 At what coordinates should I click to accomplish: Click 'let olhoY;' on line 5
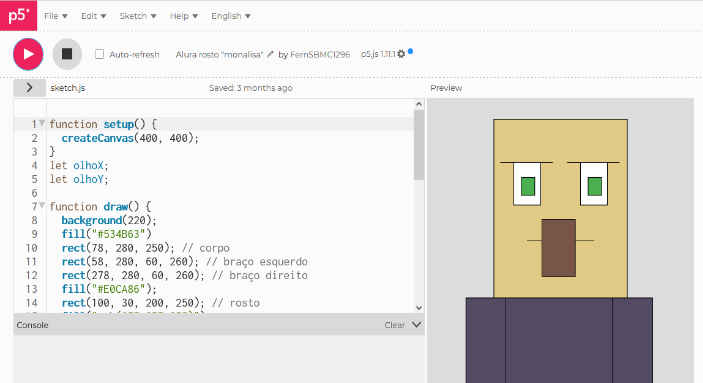click(x=79, y=179)
